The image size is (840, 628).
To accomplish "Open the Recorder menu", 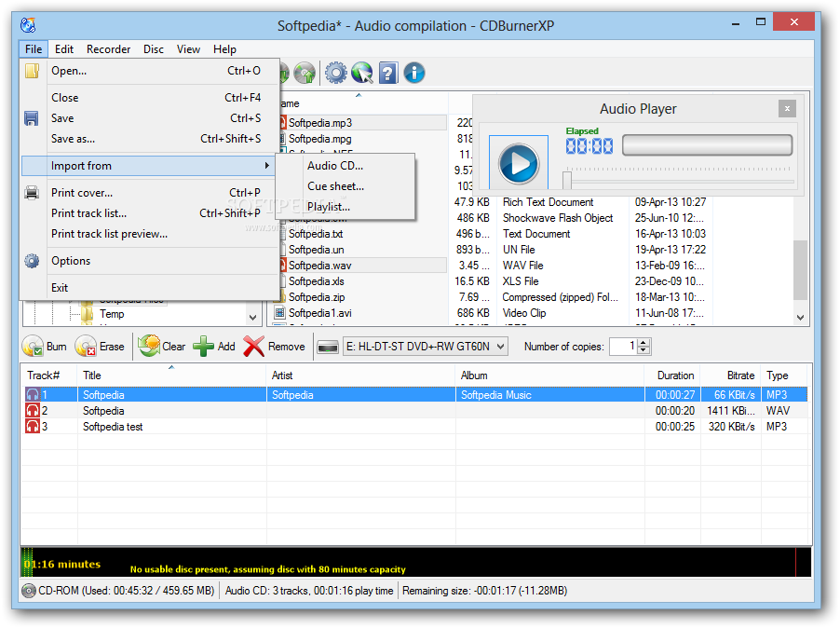I will (108, 48).
